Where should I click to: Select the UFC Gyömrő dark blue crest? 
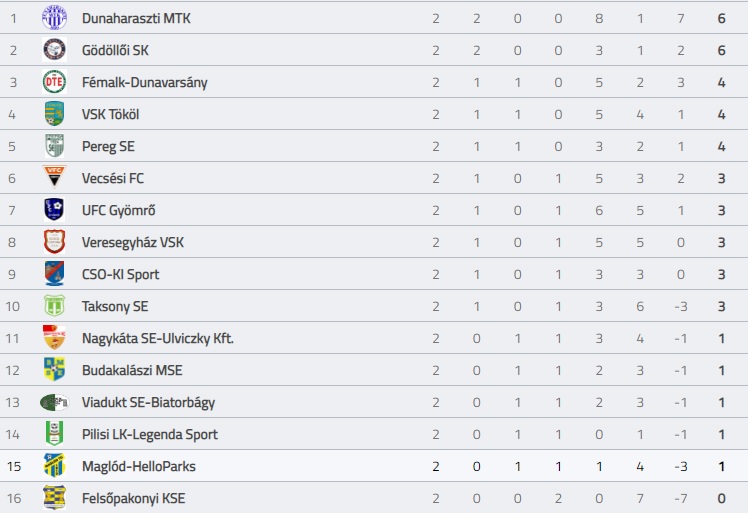[54, 209]
